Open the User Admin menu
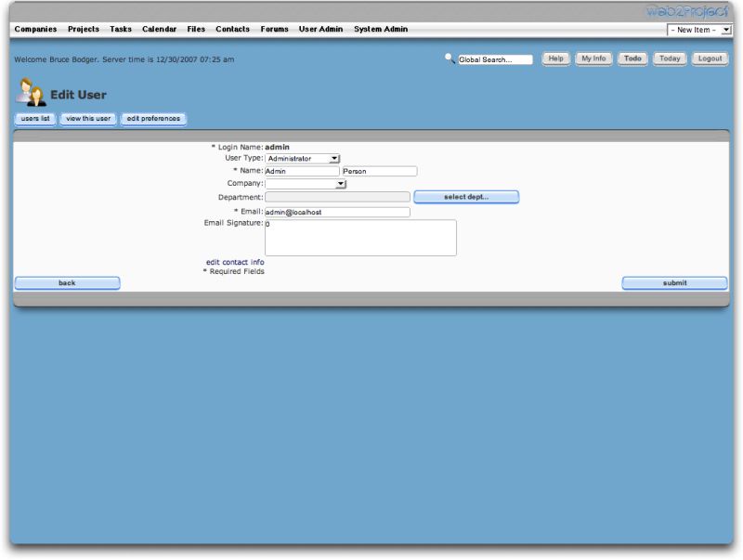743x560 pixels. [319, 29]
